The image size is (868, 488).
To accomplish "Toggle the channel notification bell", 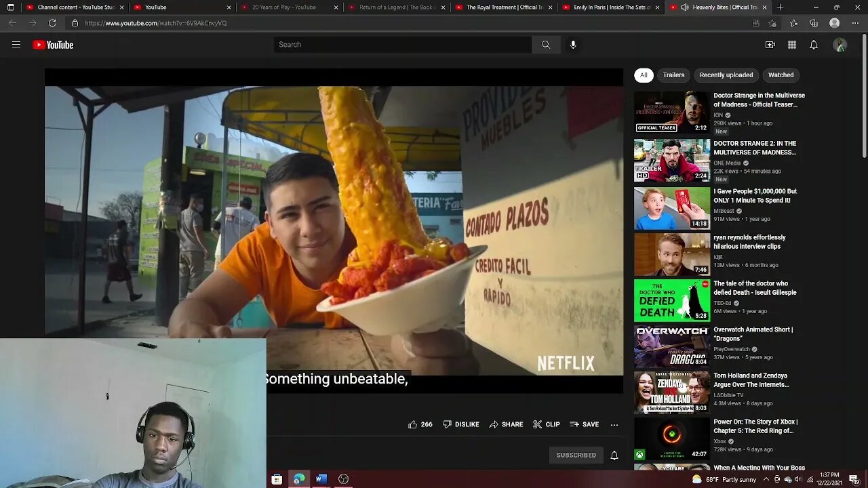I will pos(614,455).
